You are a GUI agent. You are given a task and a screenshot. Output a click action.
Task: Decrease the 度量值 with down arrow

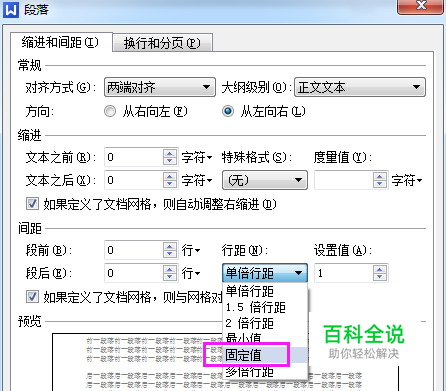tap(380, 184)
